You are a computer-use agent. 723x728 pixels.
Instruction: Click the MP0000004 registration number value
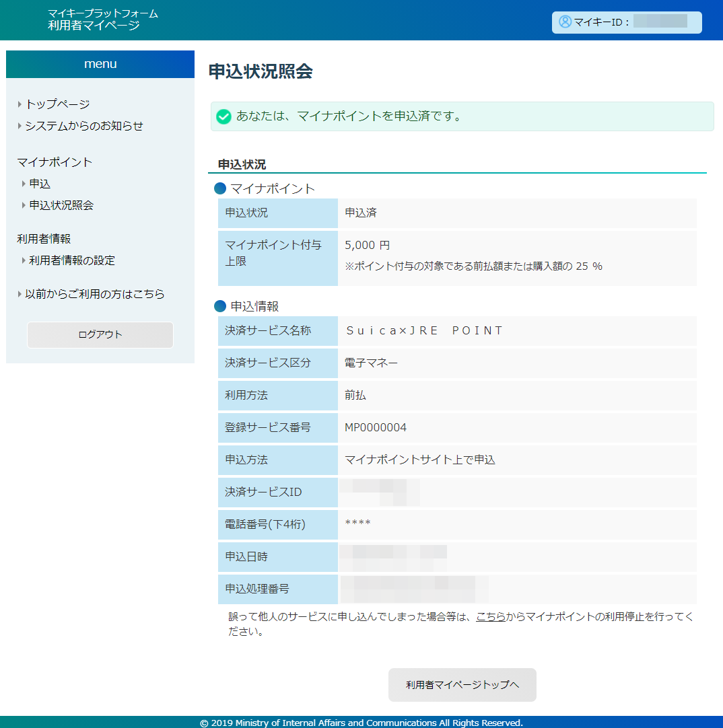tap(376, 427)
